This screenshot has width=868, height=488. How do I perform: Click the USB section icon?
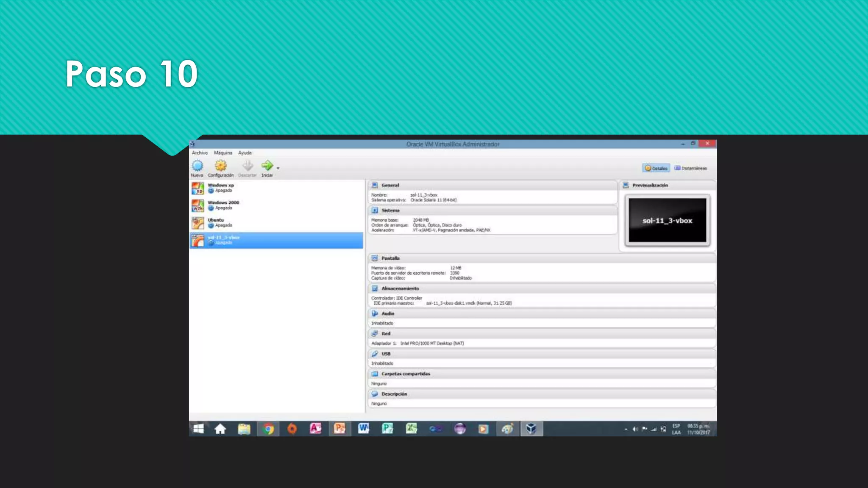click(x=375, y=354)
